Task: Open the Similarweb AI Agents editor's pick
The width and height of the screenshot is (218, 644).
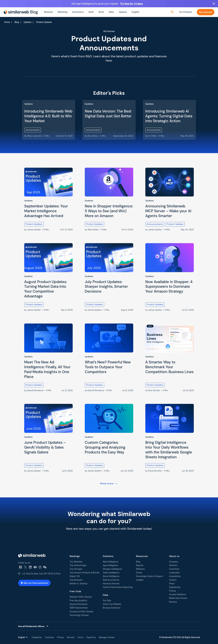Action: click(169, 120)
